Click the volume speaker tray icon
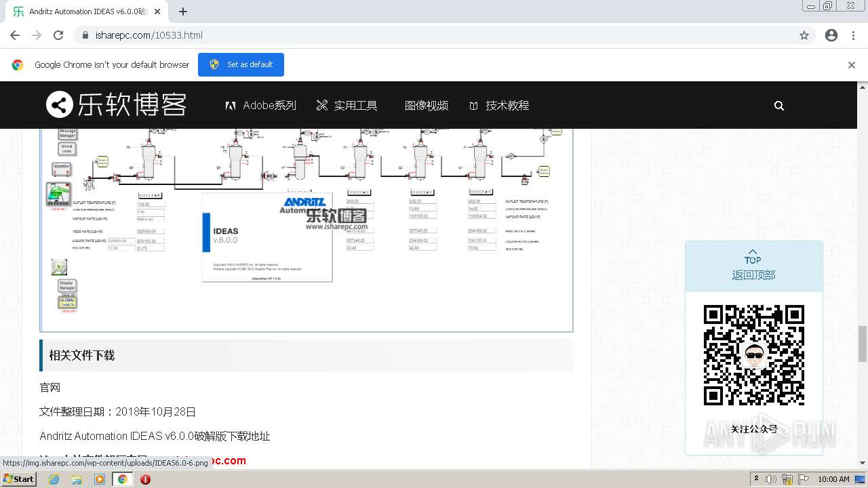Image resolution: width=868 pixels, height=488 pixels. coord(772,479)
